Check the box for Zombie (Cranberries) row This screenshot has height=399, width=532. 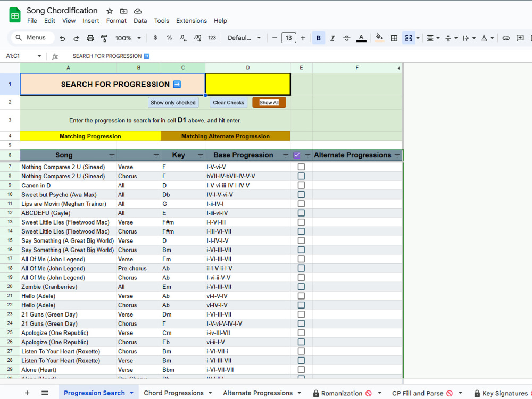(301, 287)
